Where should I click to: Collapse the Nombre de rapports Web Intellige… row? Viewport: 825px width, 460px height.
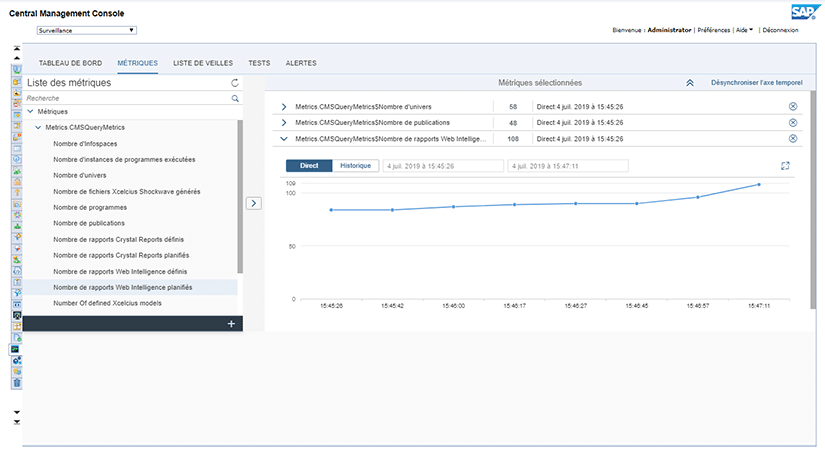(284, 139)
